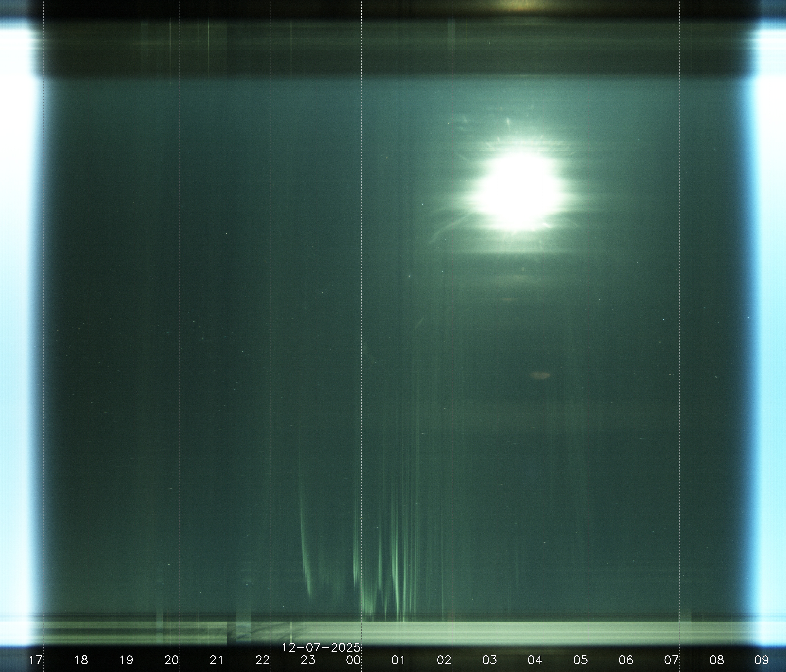Click the 12-07-2025 date label

321,647
